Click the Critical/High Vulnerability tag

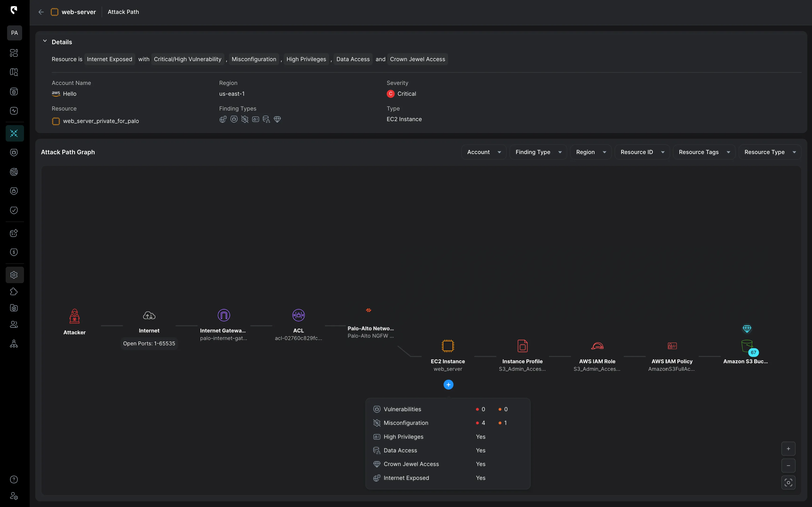point(187,59)
